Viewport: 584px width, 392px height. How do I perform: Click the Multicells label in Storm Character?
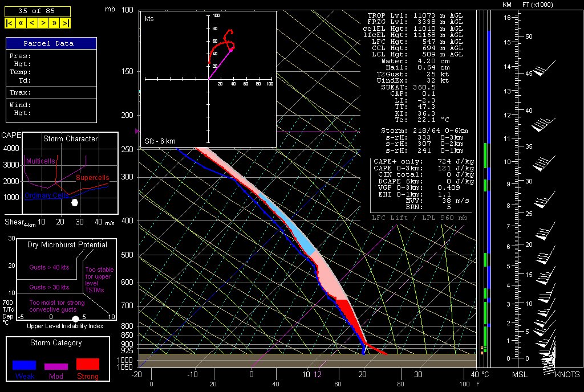pyautogui.click(x=40, y=161)
